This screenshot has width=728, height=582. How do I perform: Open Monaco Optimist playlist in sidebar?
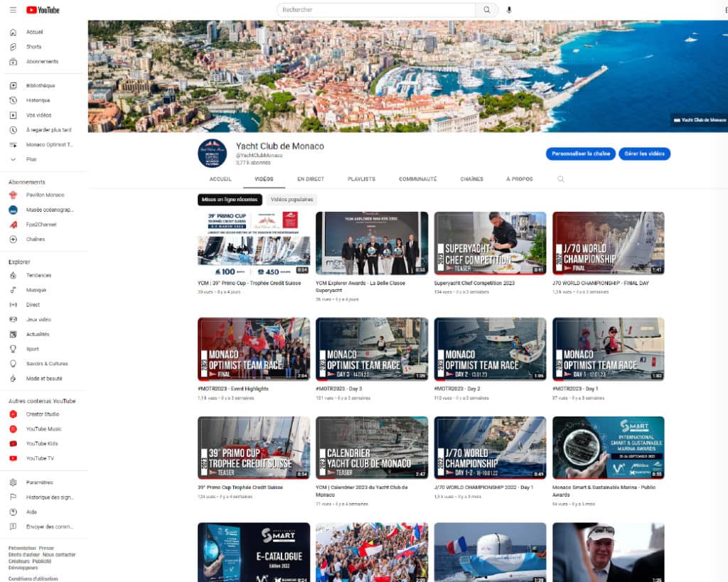click(49, 145)
